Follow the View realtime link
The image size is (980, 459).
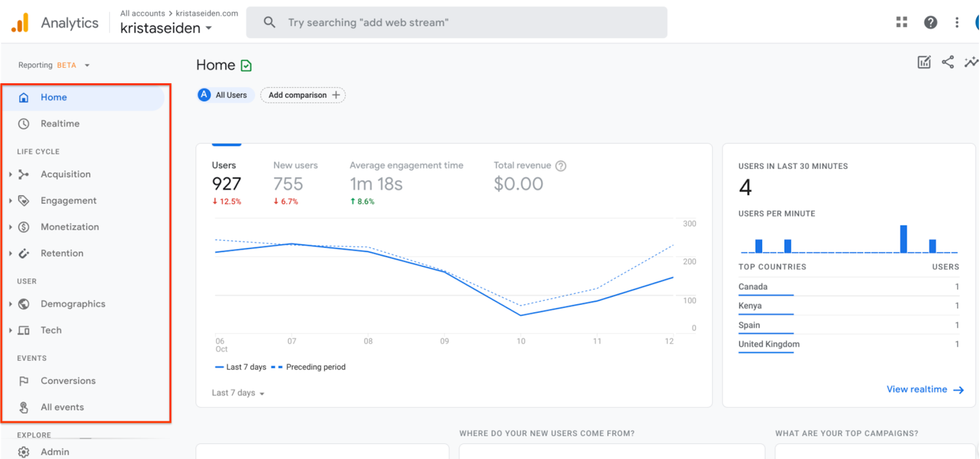tap(925, 389)
